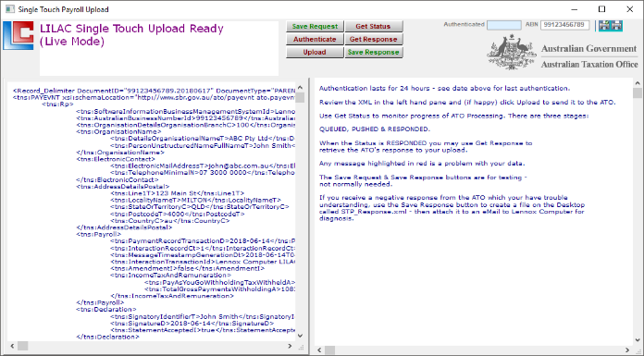This screenshot has height=356, width=644.
Task: Click the MessageTimestampGenerationDt XML line
Action: click(203, 255)
